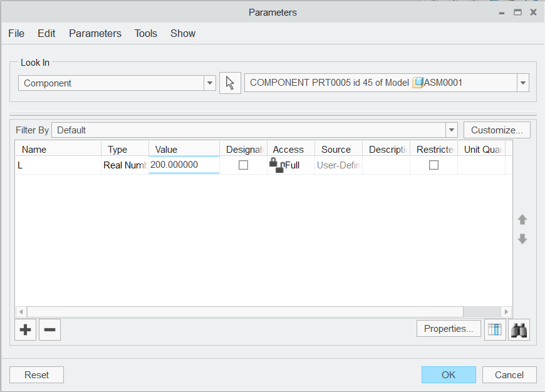The width and height of the screenshot is (545, 392).
Task: Click the horizontal scrollbar left arrow
Action: 20,311
